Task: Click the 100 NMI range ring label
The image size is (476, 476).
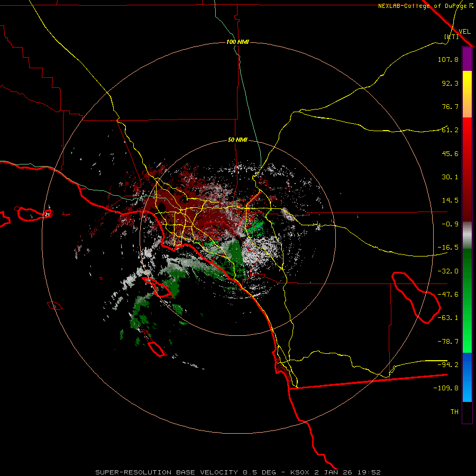Action: 237,42
